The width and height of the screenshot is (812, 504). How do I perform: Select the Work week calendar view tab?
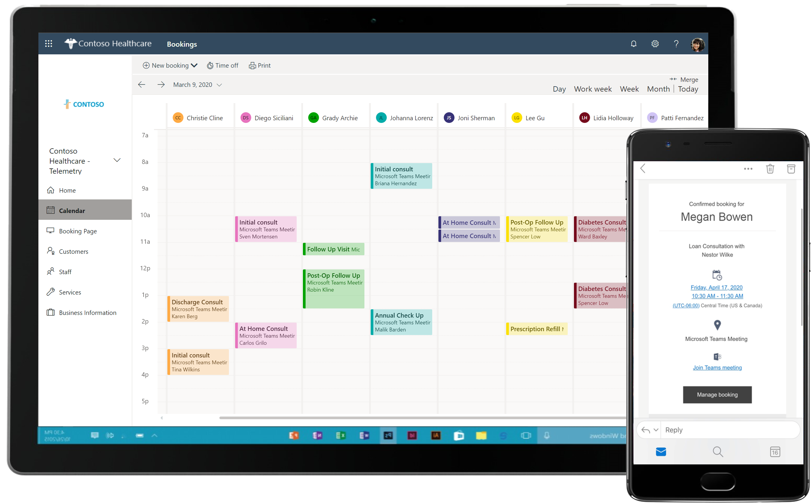point(592,89)
